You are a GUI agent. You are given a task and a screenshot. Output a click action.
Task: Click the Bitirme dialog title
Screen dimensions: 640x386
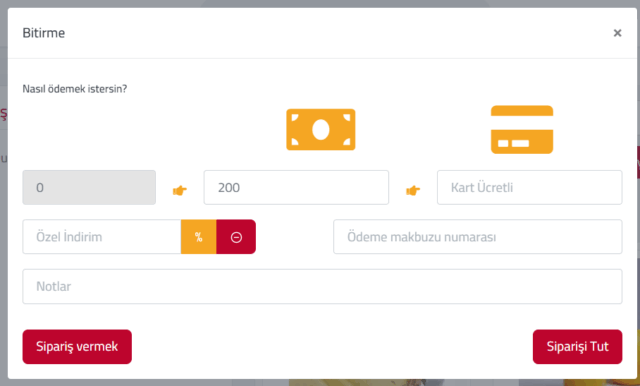pos(44,33)
